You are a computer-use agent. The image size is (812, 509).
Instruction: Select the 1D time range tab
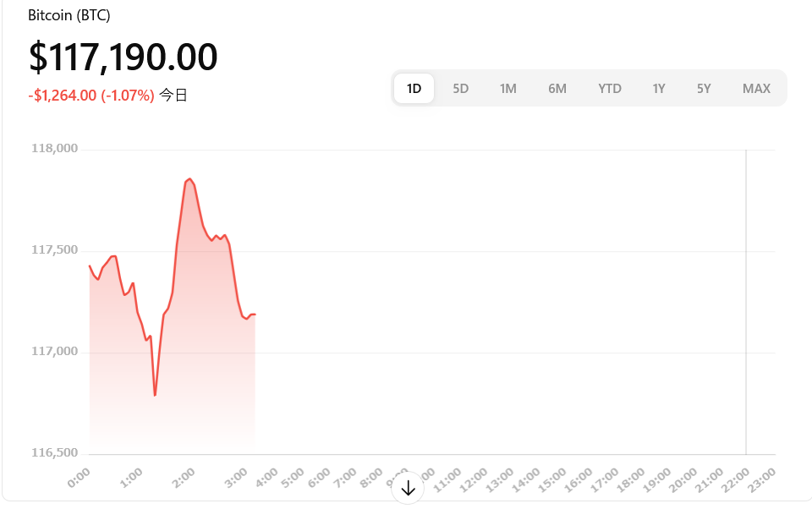[x=414, y=89]
